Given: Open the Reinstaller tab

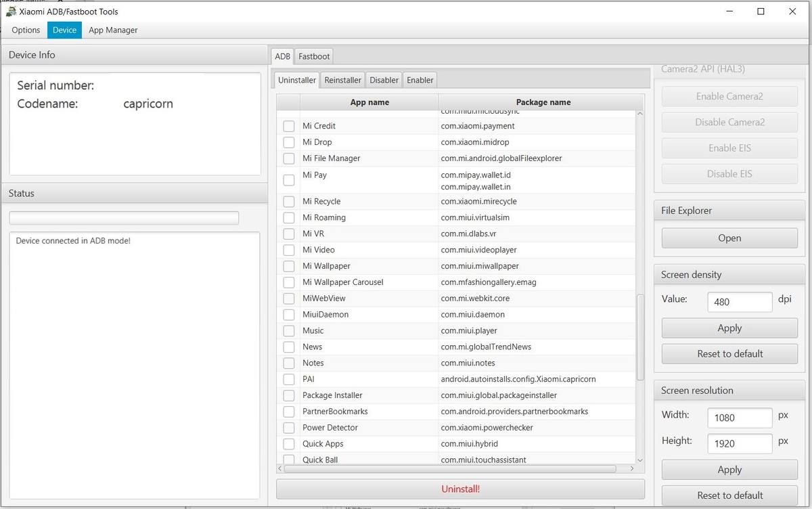Looking at the screenshot, I should point(343,80).
